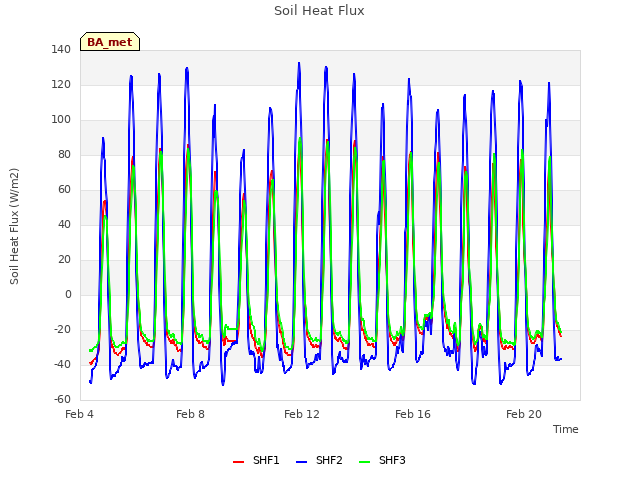The width and height of the screenshot is (640, 480).
Task: Click the red SHF1 legend line swatch
Action: 238,462
